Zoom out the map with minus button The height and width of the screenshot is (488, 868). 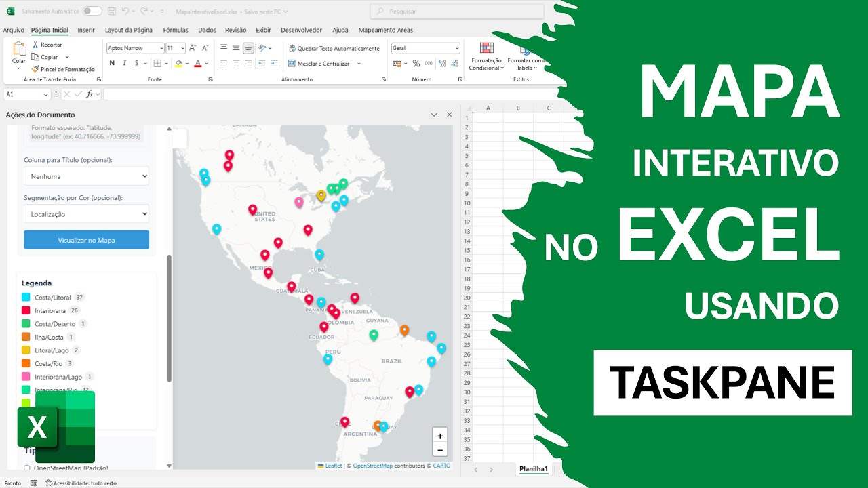440,449
